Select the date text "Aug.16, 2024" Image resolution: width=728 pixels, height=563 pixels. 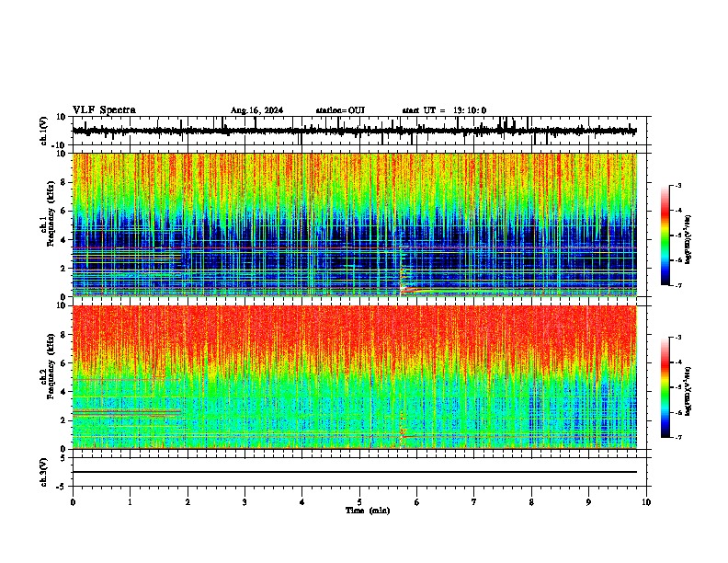tap(256, 110)
